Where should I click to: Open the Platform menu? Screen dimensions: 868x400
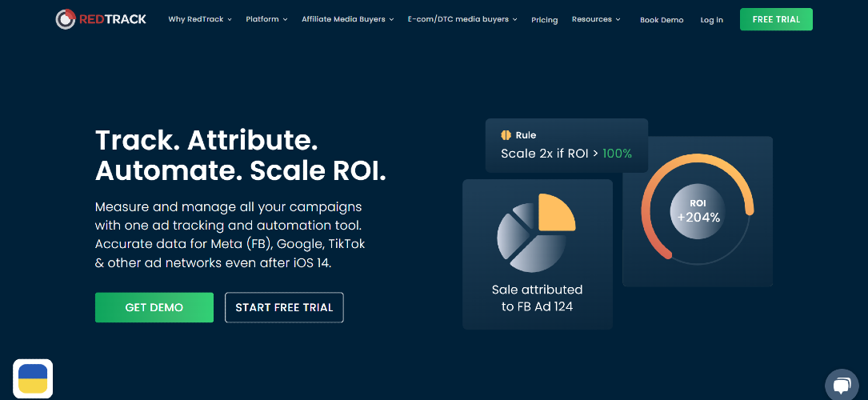click(262, 19)
